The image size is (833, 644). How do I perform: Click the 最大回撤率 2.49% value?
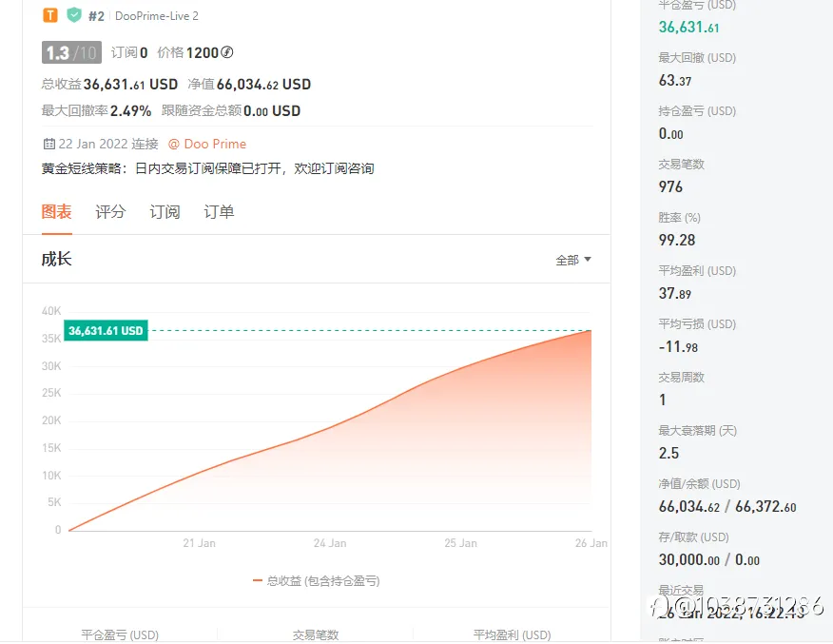click(x=130, y=111)
